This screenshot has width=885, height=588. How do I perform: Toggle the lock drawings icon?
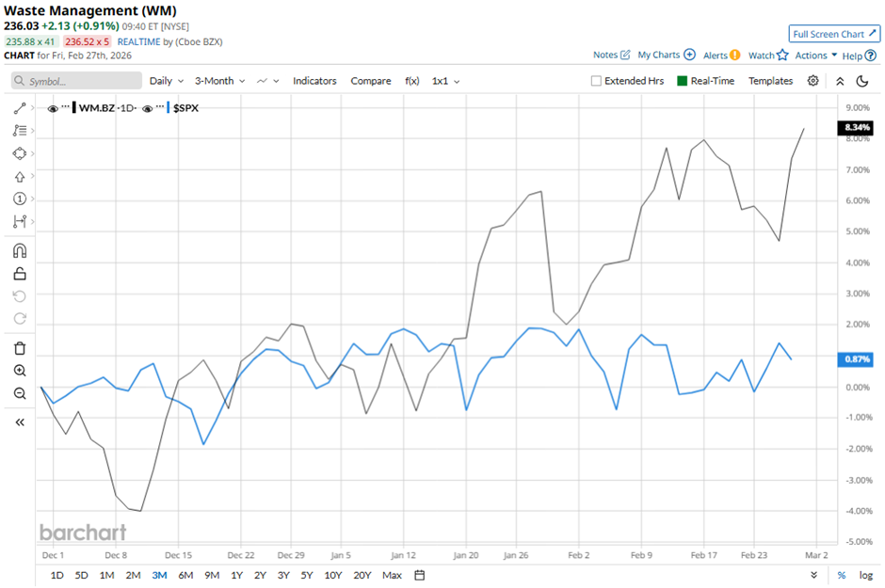[20, 274]
